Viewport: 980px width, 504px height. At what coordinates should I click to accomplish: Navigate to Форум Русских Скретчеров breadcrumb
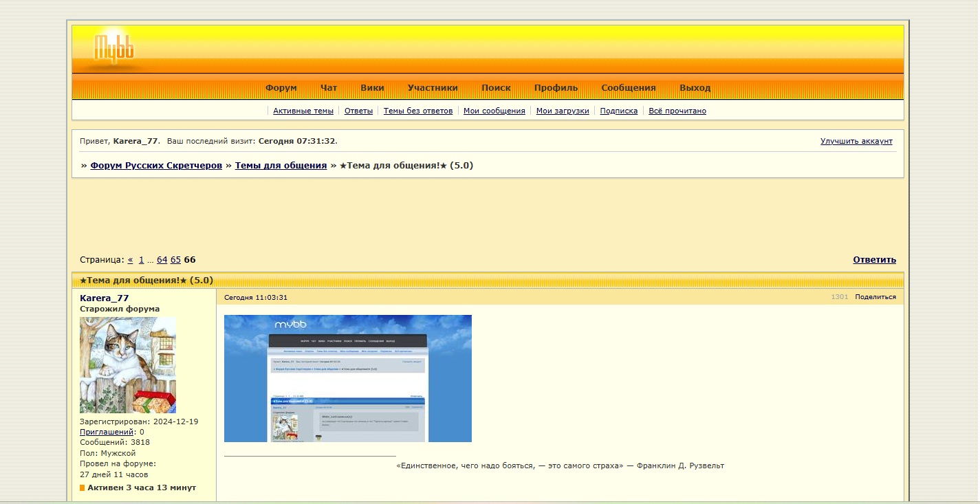click(x=156, y=166)
